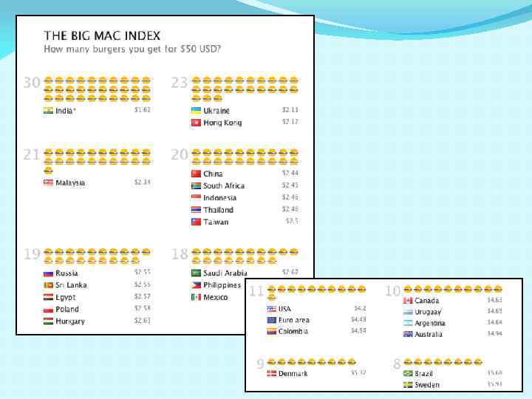Click the subtitle 'How many burgers you get for $50 USD?'
The width and height of the screenshot is (532, 399).
[132, 50]
